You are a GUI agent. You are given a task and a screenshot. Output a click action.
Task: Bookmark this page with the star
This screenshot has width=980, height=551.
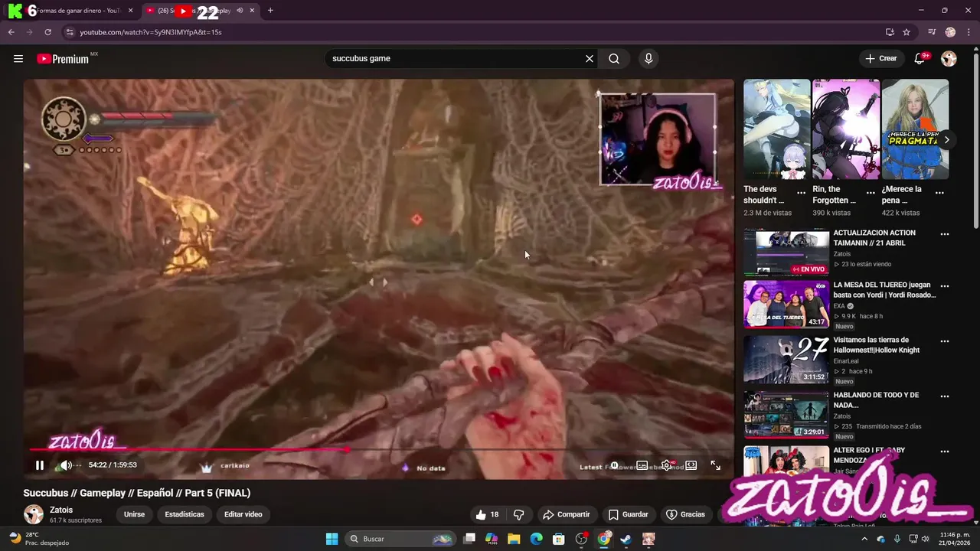click(x=906, y=32)
